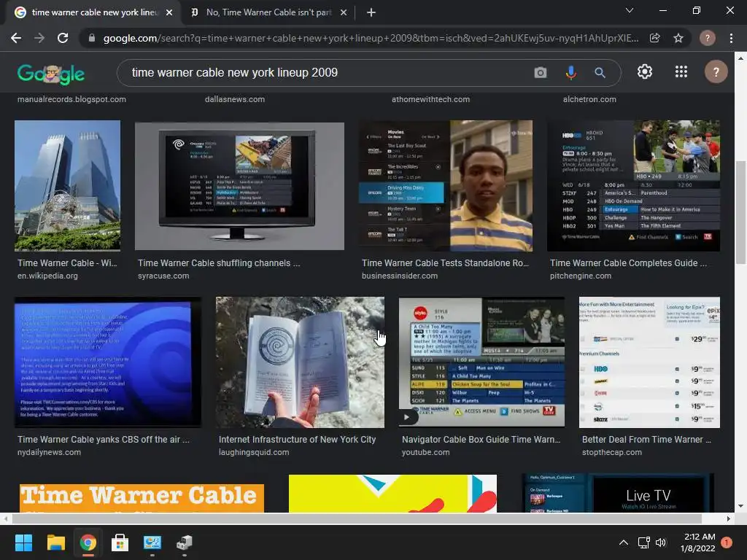This screenshot has height=560, width=747.
Task: Open the tab search dropdown arrow
Action: point(630,10)
